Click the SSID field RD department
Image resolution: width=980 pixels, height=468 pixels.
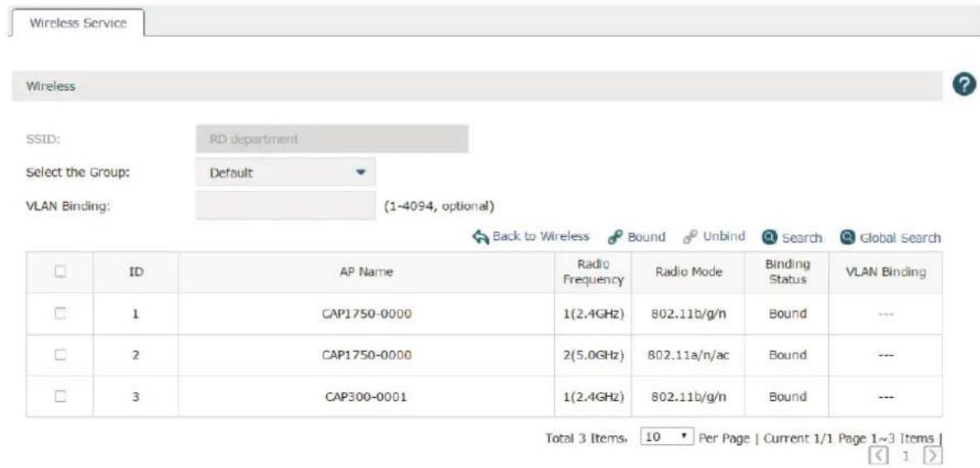coord(332,139)
